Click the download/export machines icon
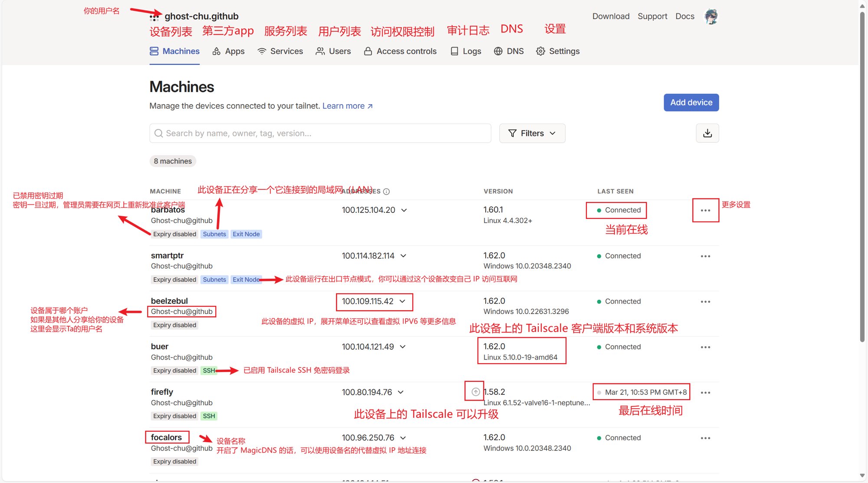The width and height of the screenshot is (868, 483). pos(707,133)
